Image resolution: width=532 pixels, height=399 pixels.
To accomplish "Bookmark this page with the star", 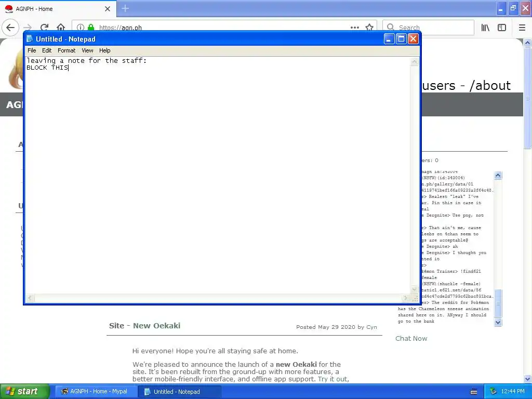I will (369, 28).
